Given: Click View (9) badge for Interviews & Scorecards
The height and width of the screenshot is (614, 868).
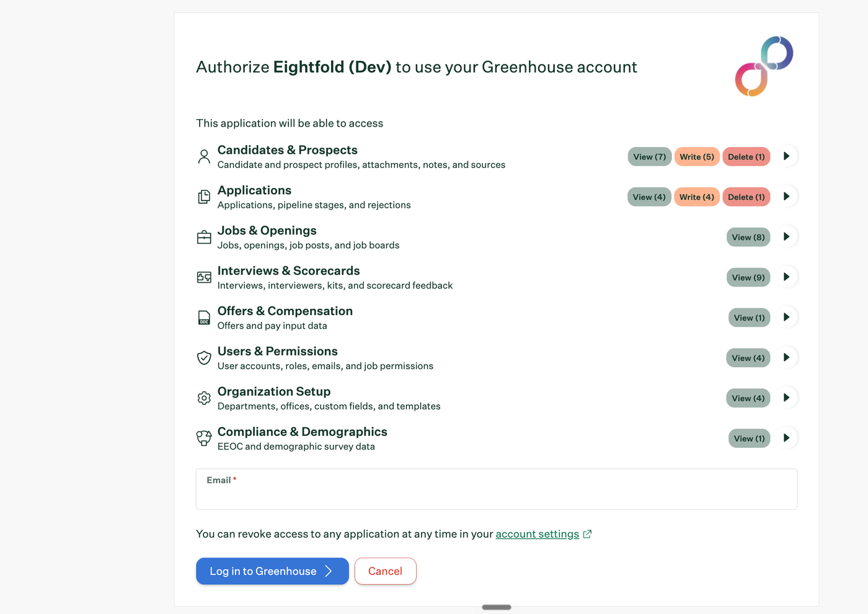Looking at the screenshot, I should [748, 278].
